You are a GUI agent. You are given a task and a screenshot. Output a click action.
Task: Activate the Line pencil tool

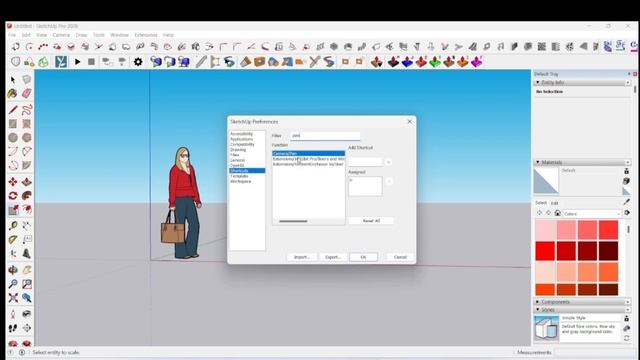click(x=13, y=109)
